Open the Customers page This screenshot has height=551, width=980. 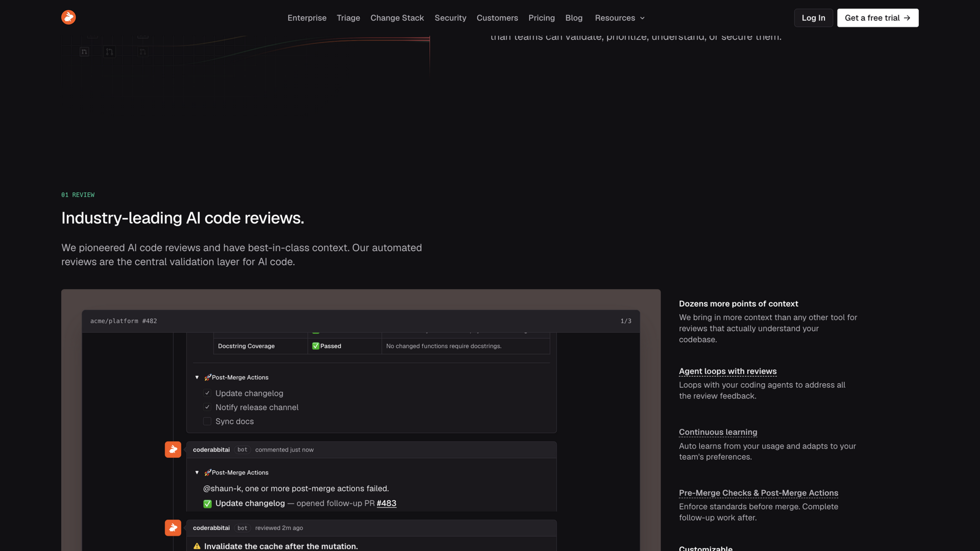pos(497,18)
